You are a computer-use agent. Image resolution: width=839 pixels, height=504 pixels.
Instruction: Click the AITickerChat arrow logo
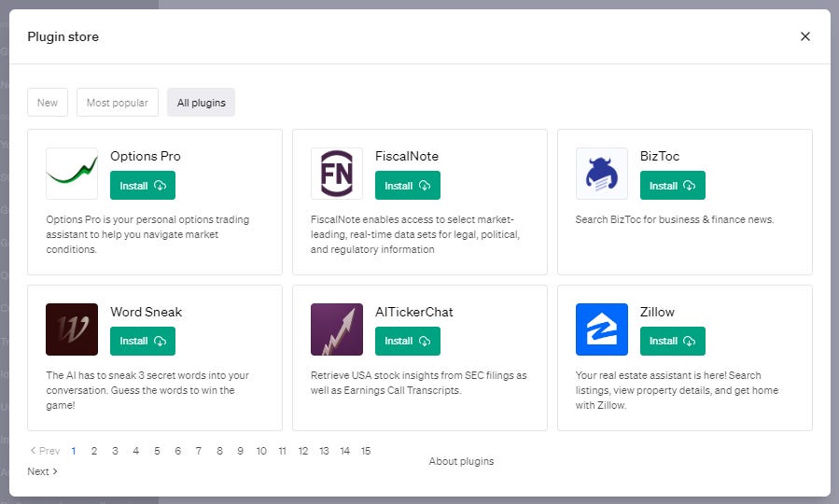337,329
